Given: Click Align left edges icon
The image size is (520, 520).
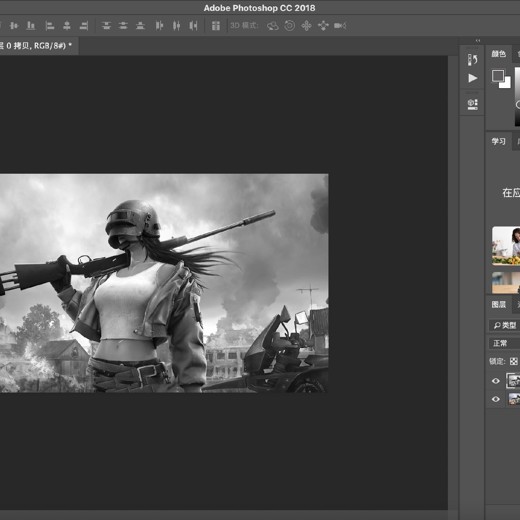Looking at the screenshot, I should (x=50, y=26).
